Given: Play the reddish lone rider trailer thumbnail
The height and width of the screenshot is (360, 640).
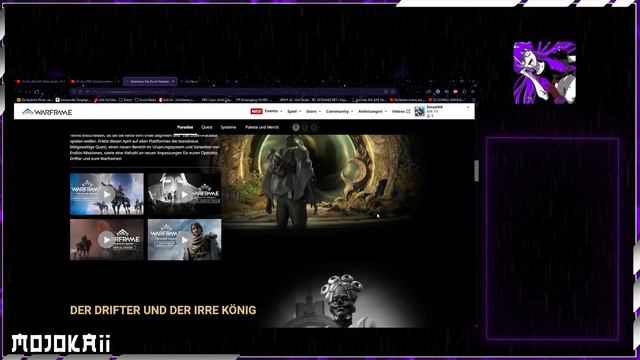Looking at the screenshot, I should pyautogui.click(x=107, y=240).
